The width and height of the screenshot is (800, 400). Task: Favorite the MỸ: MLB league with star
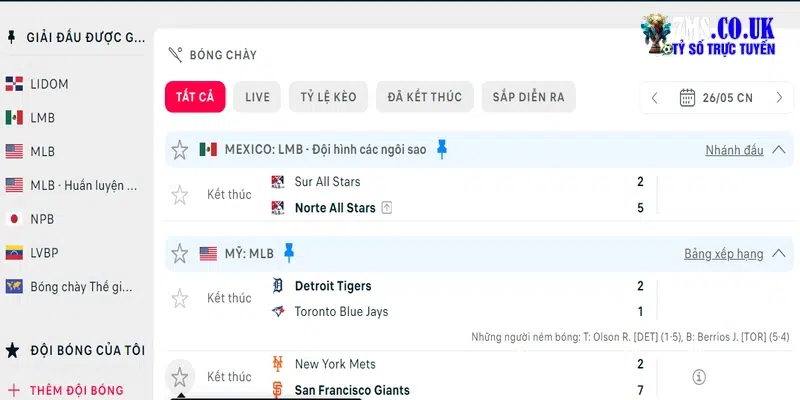tap(179, 254)
